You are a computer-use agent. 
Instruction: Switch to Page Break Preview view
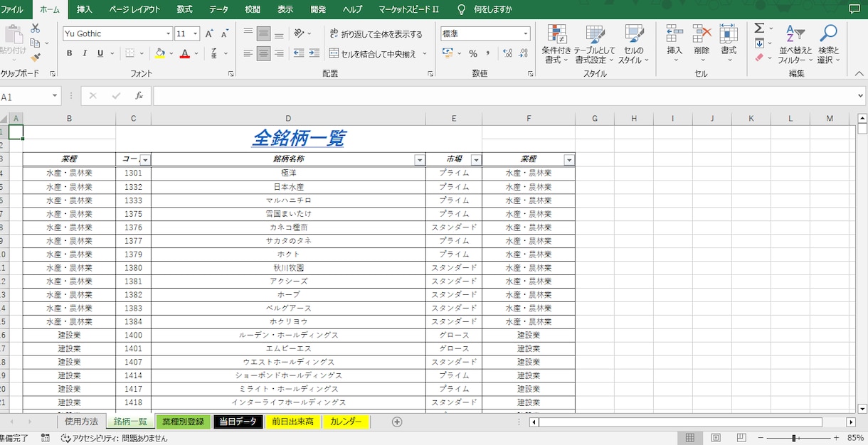742,438
